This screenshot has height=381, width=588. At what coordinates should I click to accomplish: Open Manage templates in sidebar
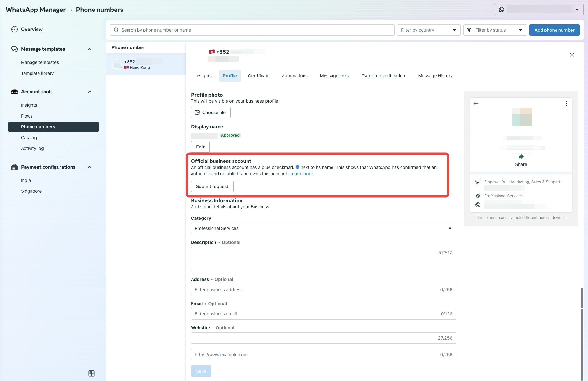click(x=40, y=62)
